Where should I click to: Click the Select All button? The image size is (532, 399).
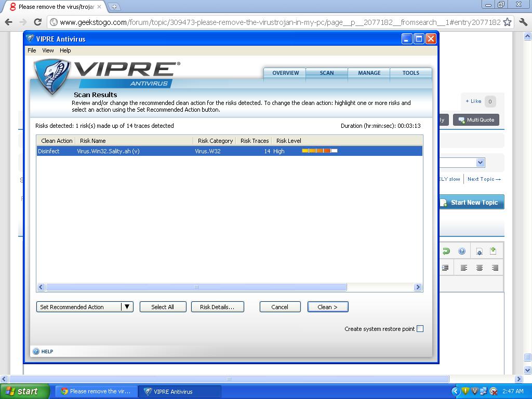[163, 307]
